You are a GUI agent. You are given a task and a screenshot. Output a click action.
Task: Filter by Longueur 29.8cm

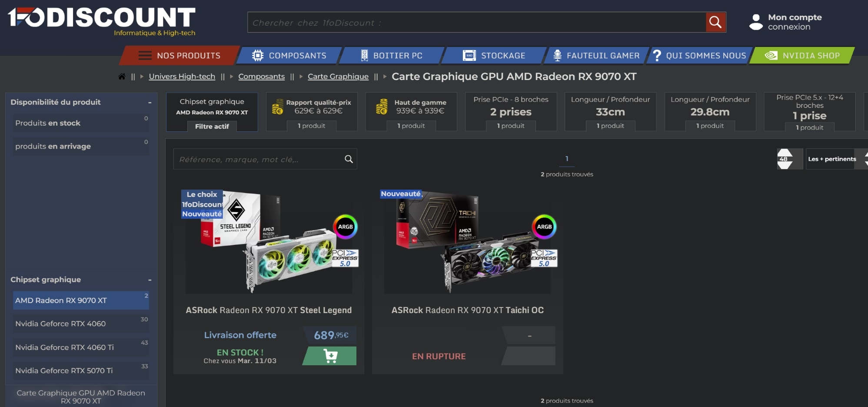(710, 112)
